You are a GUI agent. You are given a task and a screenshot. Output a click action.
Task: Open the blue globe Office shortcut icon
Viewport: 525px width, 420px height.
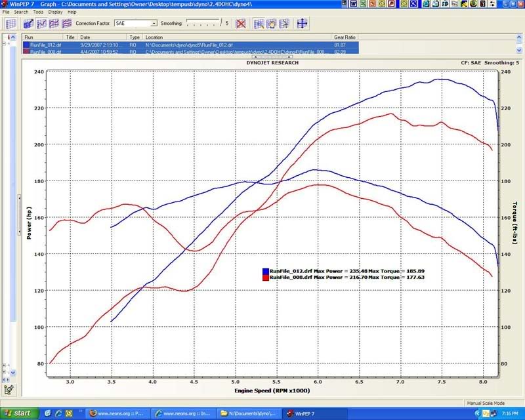pyautogui.click(x=414, y=4)
